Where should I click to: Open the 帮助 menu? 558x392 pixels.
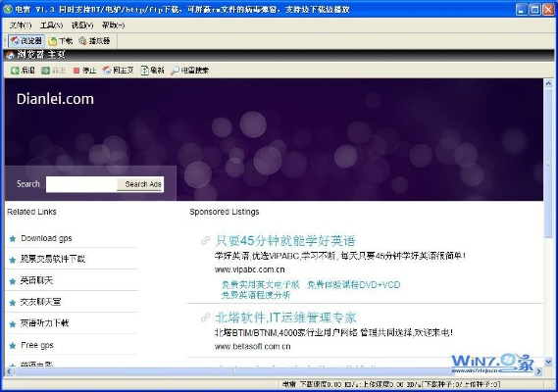point(113,25)
